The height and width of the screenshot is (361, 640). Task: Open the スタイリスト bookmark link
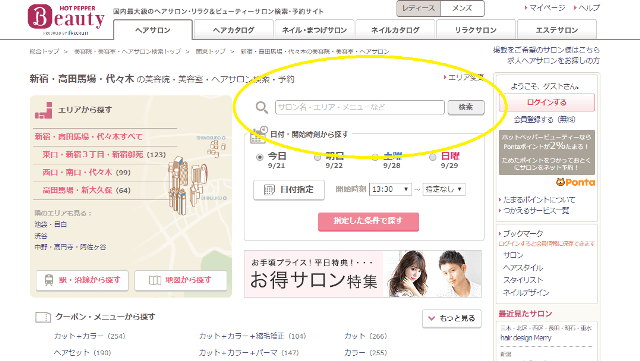point(523,280)
